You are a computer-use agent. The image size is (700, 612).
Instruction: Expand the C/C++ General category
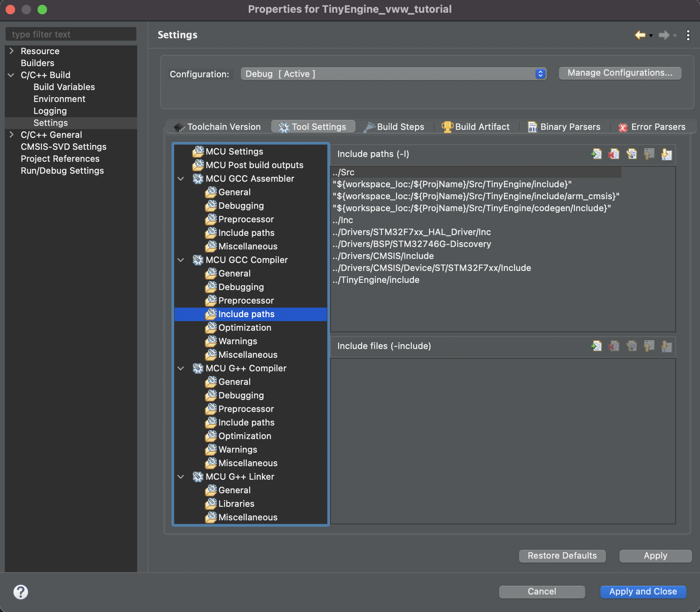click(12, 135)
